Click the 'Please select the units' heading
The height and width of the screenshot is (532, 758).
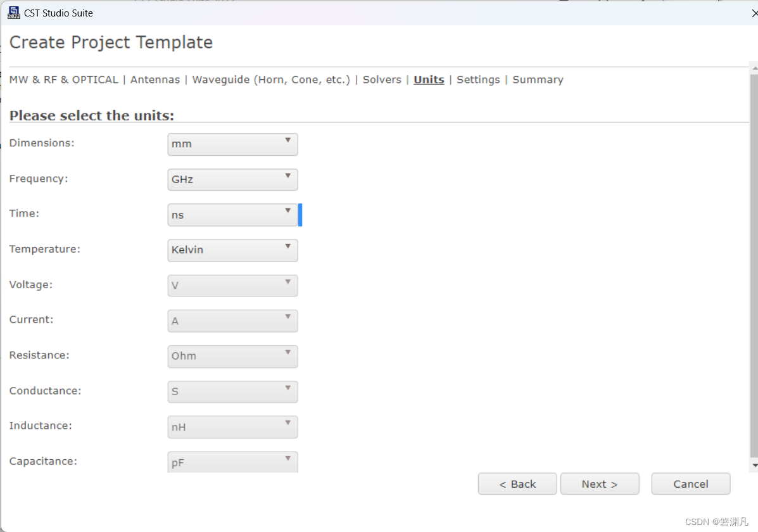tap(91, 116)
